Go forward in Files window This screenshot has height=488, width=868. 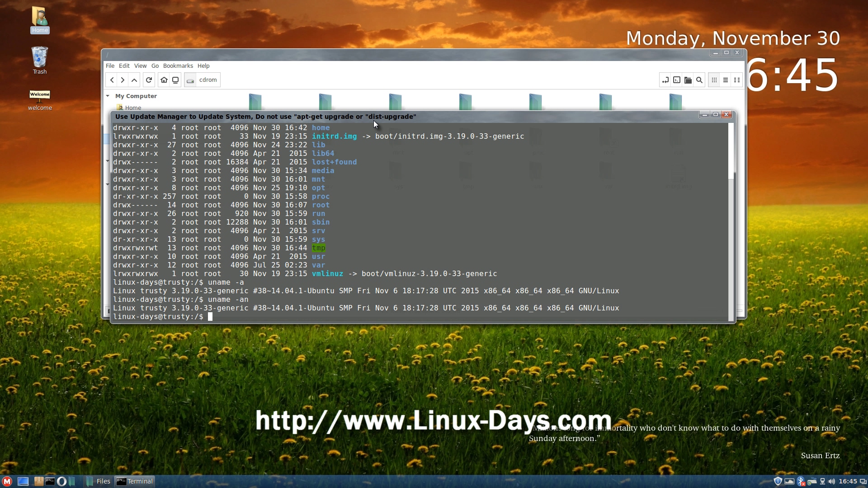click(x=123, y=80)
